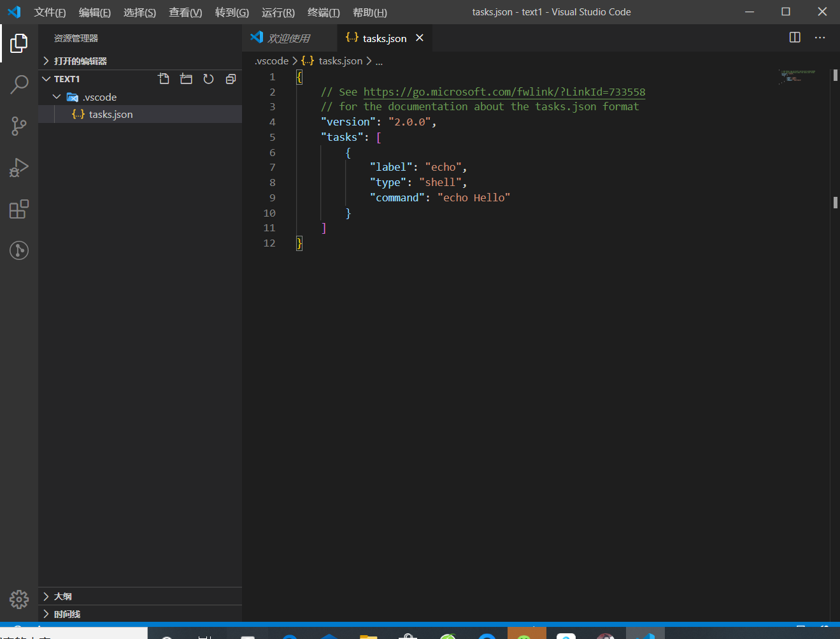Open the Remote Explorer view
Viewport: 840px width, 639px height.
point(18,250)
